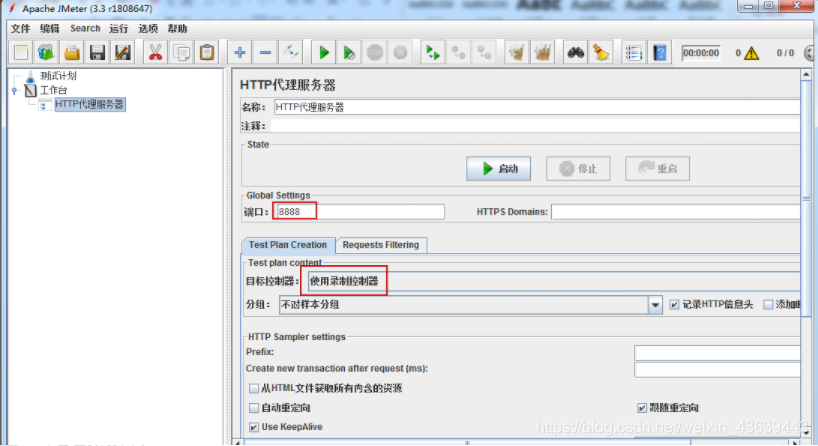This screenshot has height=446, width=818.
Task: Click the 注释 comment input field
Action: pyautogui.click(x=535, y=126)
